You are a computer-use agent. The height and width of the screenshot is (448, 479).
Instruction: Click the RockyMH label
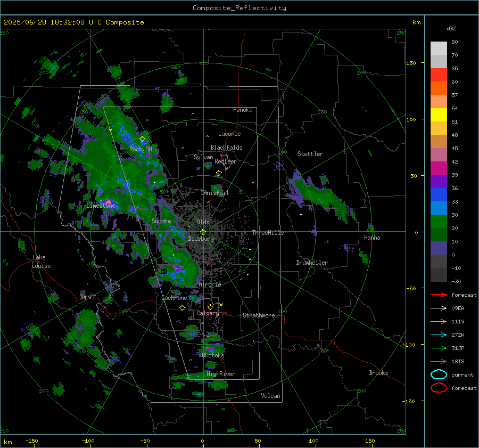(141, 149)
